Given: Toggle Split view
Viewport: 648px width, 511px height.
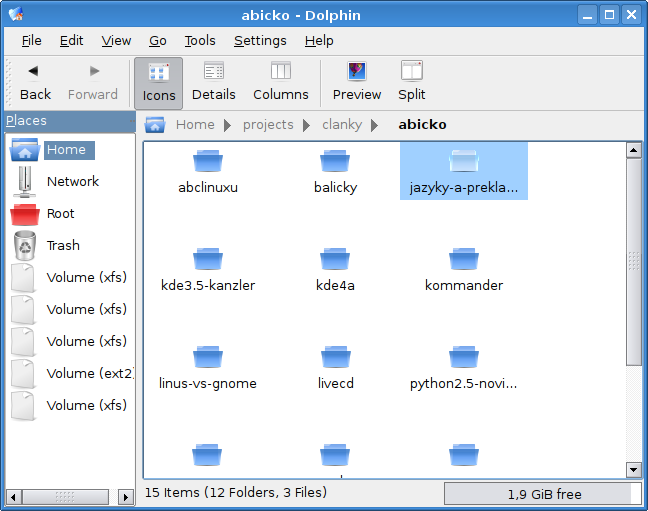Looking at the screenshot, I should [x=412, y=83].
